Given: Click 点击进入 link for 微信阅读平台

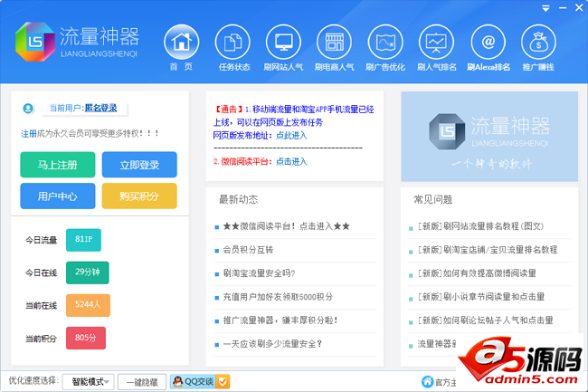Looking at the screenshot, I should click(291, 162).
